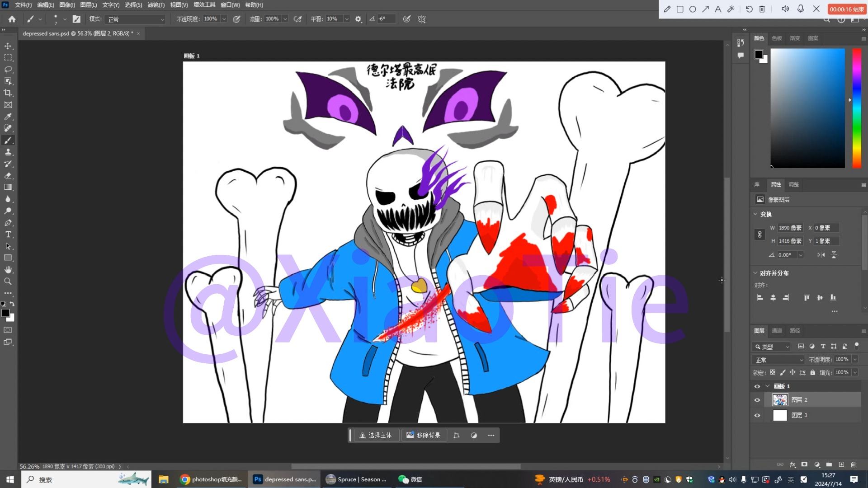This screenshot has width=868, height=488.
Task: Select the Object Selection tool
Action: point(8,81)
